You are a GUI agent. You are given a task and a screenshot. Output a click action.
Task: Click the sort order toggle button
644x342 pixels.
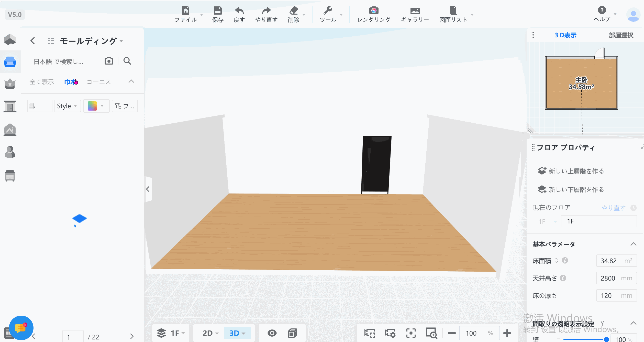[40, 106]
